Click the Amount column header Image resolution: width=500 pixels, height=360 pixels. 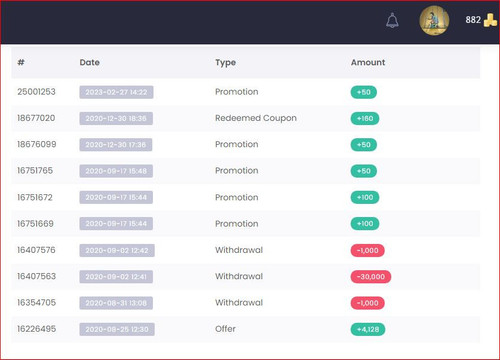368,62
